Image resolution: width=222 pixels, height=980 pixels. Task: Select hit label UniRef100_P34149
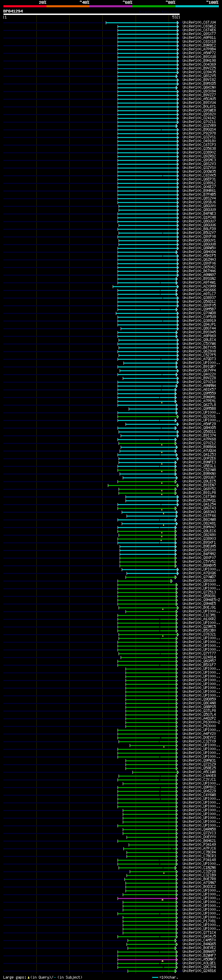[199, 845]
